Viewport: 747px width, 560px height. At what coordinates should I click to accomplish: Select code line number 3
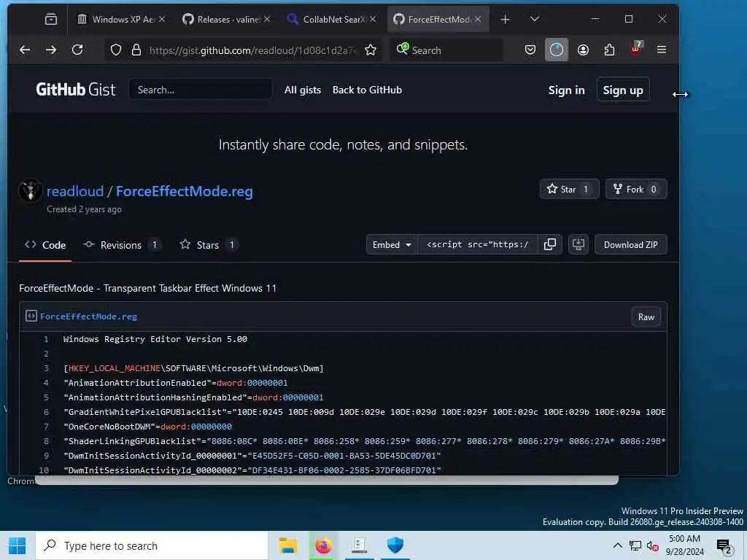(x=46, y=368)
